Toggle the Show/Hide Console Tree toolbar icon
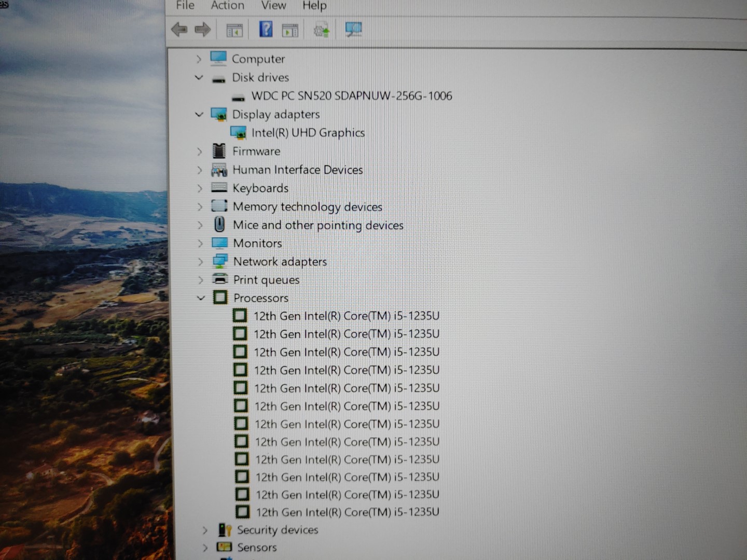Image resolution: width=747 pixels, height=560 pixels. [x=234, y=31]
